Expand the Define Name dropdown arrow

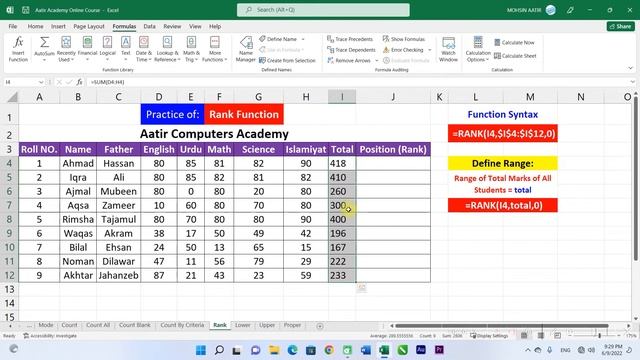click(x=303, y=39)
